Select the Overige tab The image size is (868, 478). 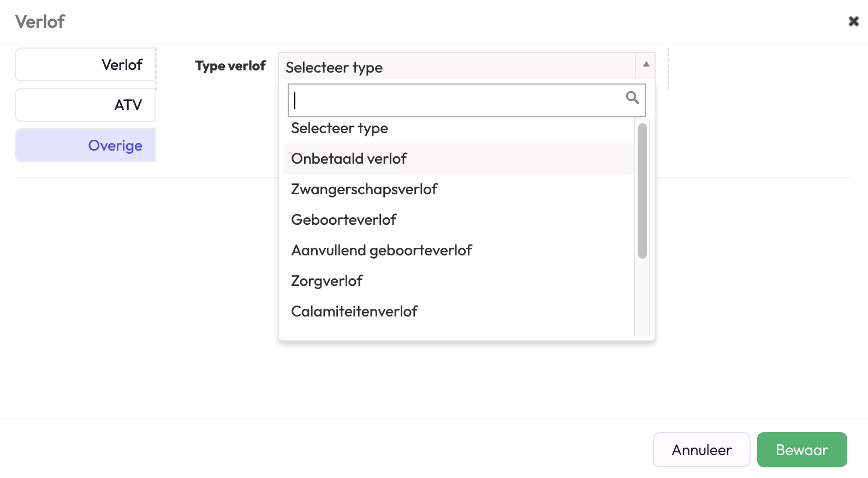(x=86, y=145)
